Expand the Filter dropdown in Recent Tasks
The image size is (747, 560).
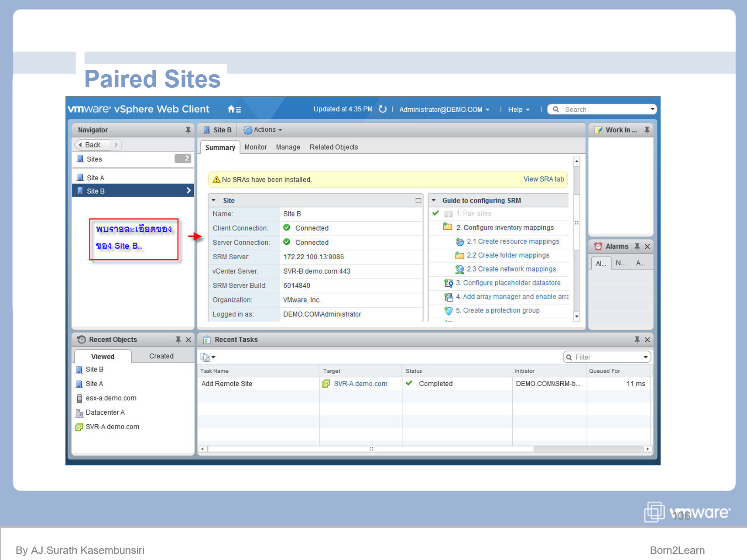click(645, 357)
